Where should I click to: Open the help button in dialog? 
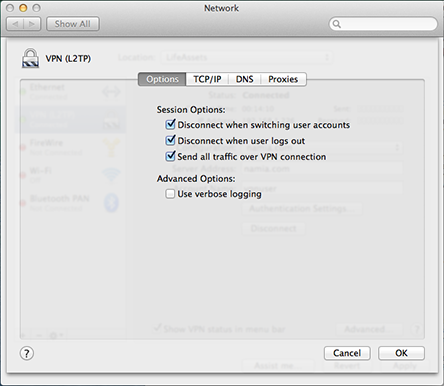[27, 353]
